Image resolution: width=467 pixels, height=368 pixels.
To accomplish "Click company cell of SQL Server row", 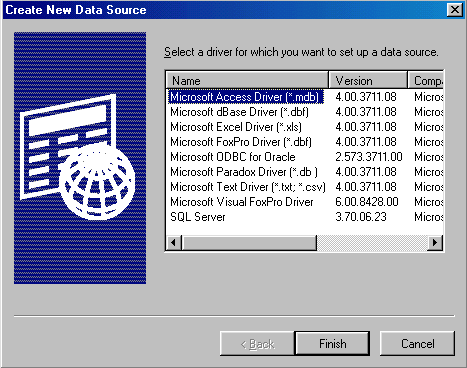I will (429, 217).
